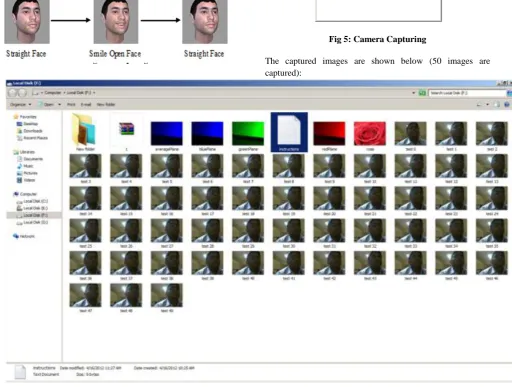Viewport: 512px width, 387px height.
Task: Click the instructions file icon in details pane
Action: click(x=20, y=372)
